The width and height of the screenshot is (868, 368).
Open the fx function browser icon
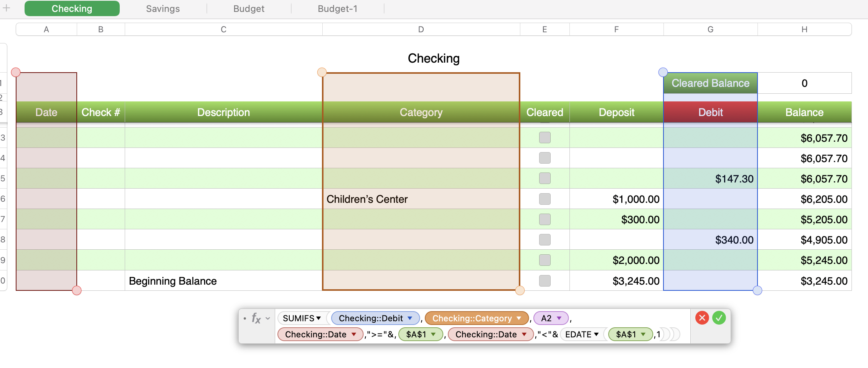[x=256, y=318]
